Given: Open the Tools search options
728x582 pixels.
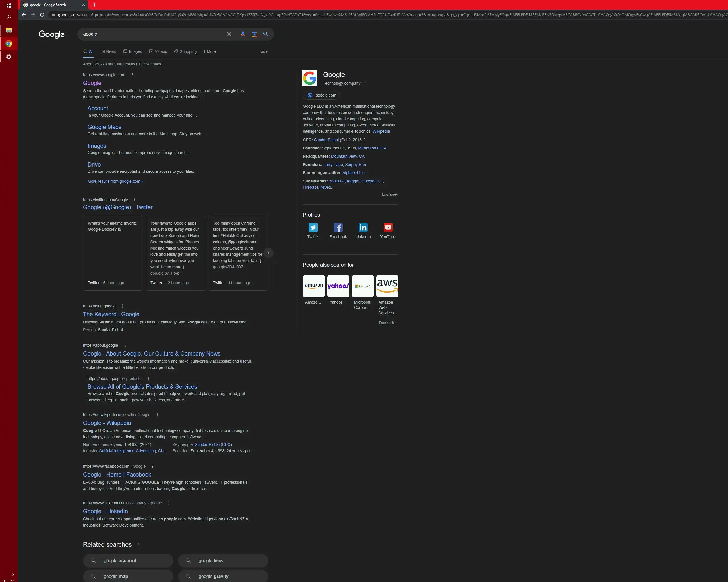Looking at the screenshot, I should pos(263,52).
